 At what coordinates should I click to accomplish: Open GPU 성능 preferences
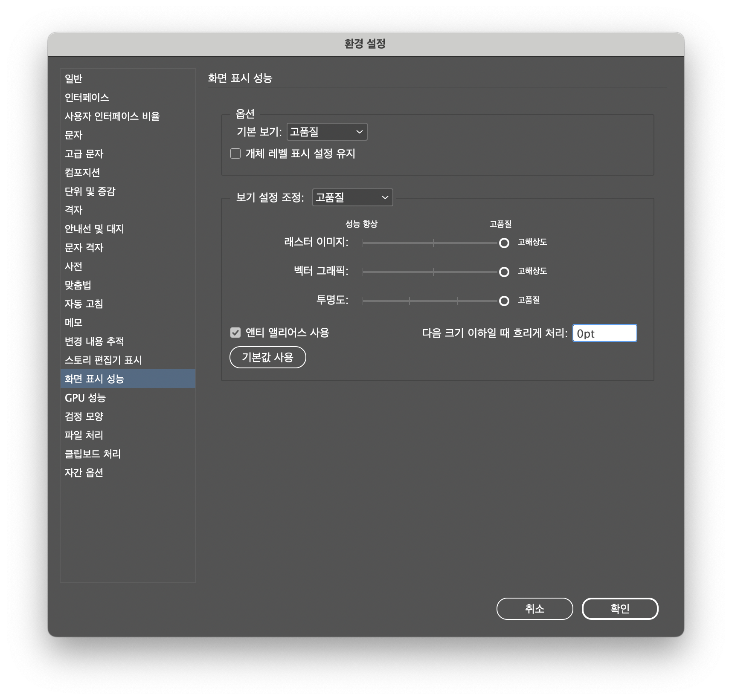pos(128,397)
